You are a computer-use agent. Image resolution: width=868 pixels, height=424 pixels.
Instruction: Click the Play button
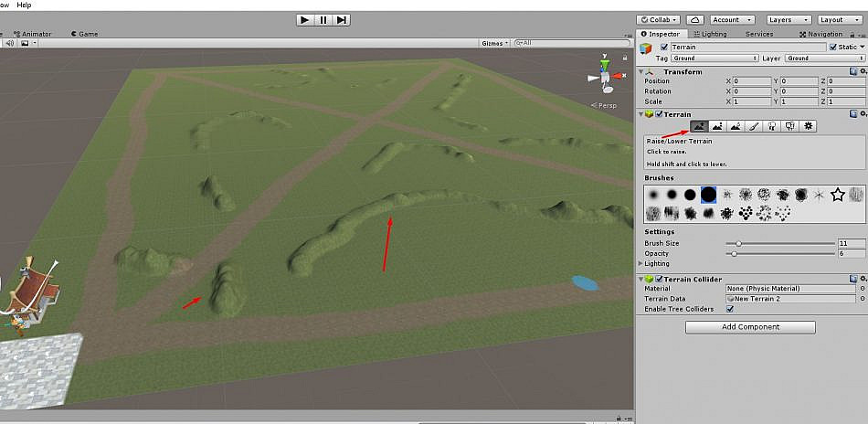[305, 20]
